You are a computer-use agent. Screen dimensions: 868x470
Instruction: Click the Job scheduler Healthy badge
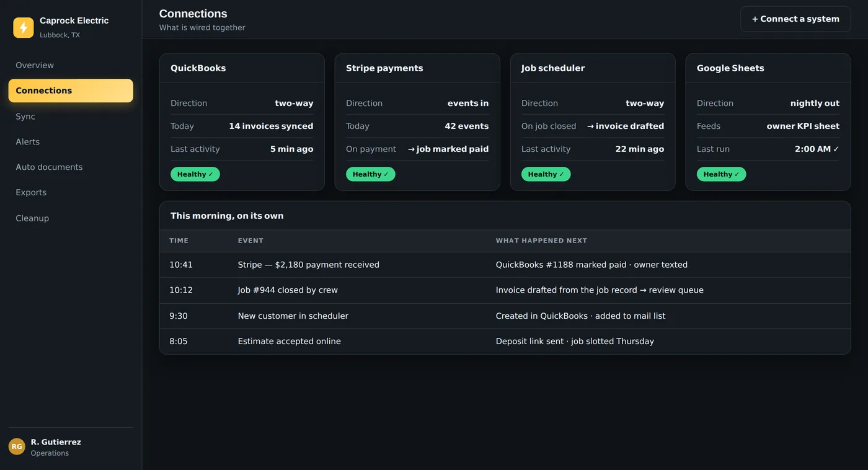click(546, 174)
